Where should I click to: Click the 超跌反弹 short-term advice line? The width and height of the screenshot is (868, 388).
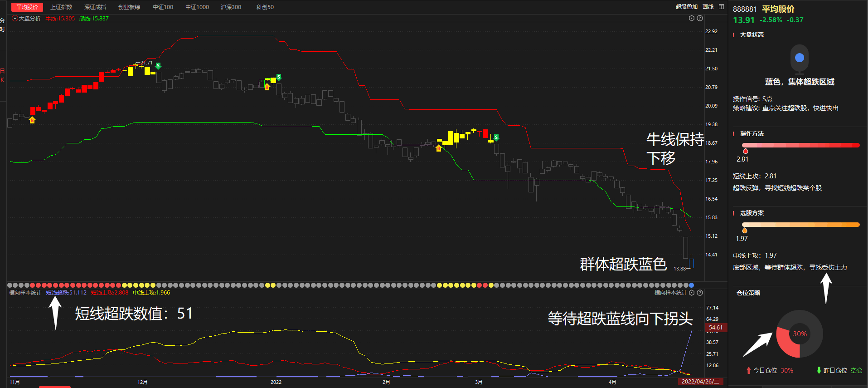[777, 188]
